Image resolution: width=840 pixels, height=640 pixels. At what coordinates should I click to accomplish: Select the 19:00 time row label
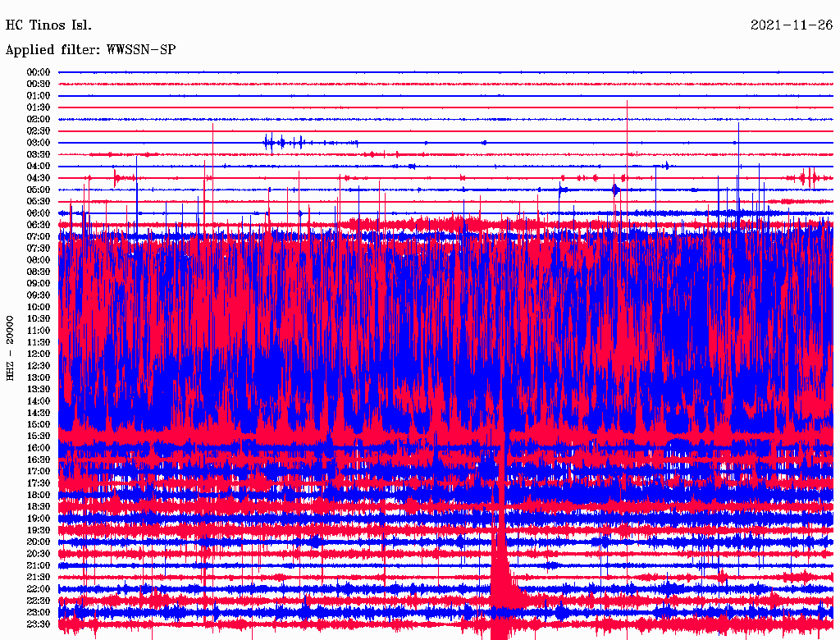(39, 519)
